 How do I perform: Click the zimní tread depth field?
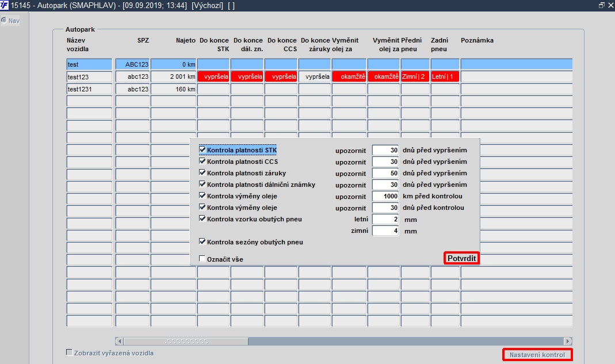(x=385, y=231)
